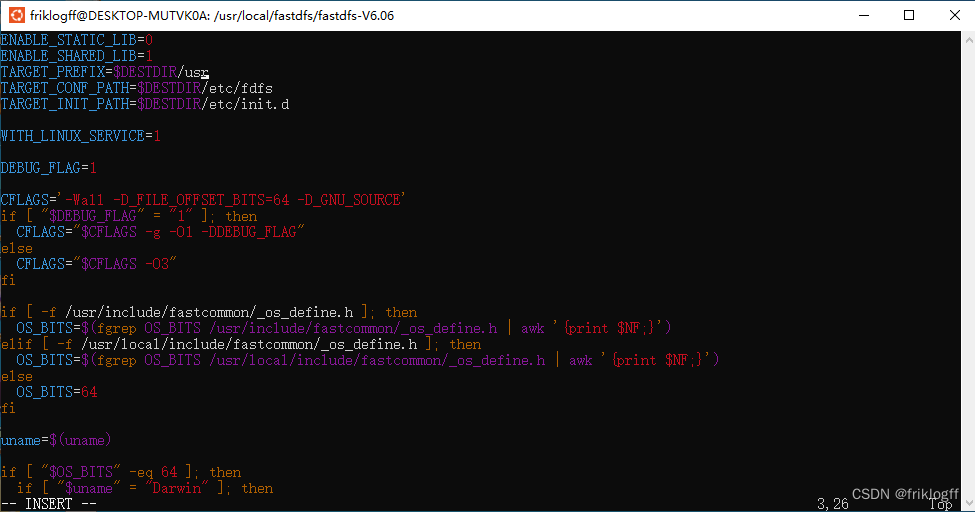This screenshot has width=975, height=512.
Task: Place cursor on TARGET_PREFIX=$DESTDIR/usr line
Action: click(x=104, y=72)
